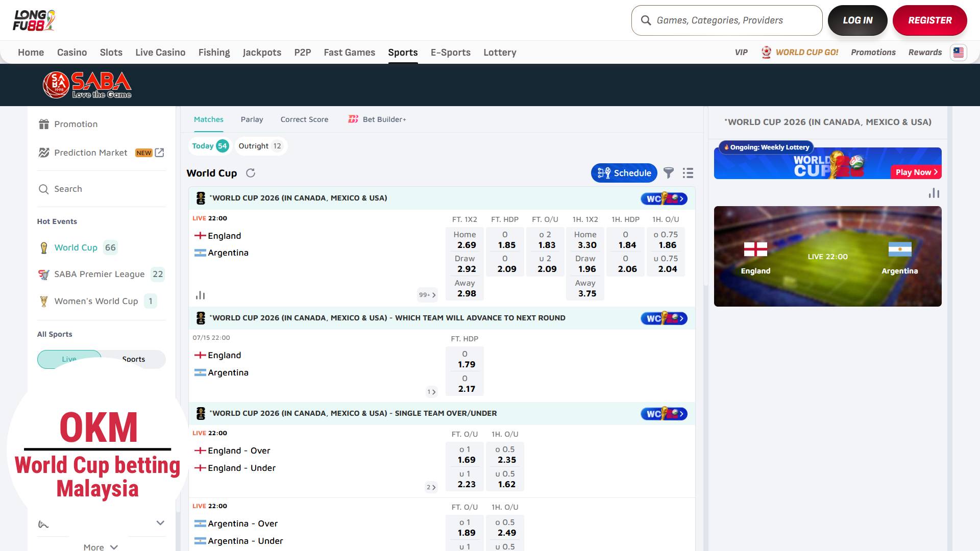Viewport: 980px width, 551px height.
Task: Click Play Now on lottery banner
Action: [x=916, y=172]
